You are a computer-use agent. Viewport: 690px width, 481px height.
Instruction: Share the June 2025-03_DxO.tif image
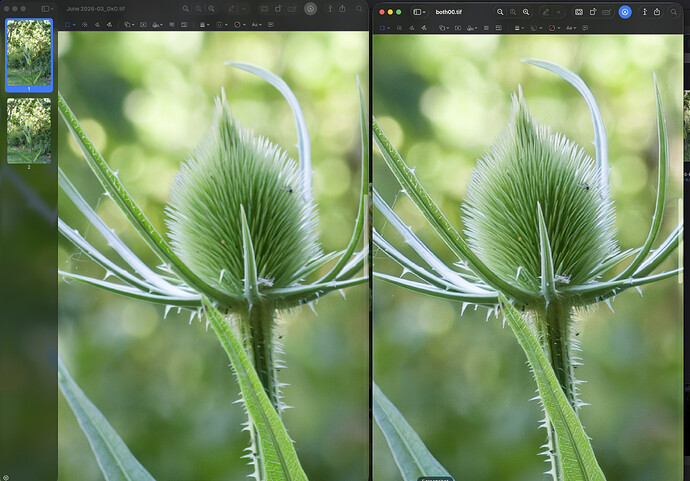(342, 9)
